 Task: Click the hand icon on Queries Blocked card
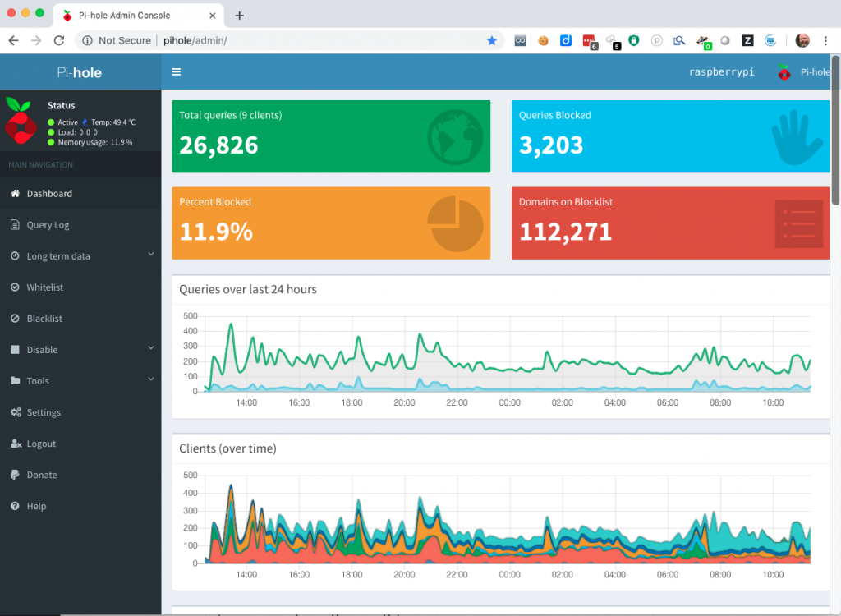coord(797,137)
